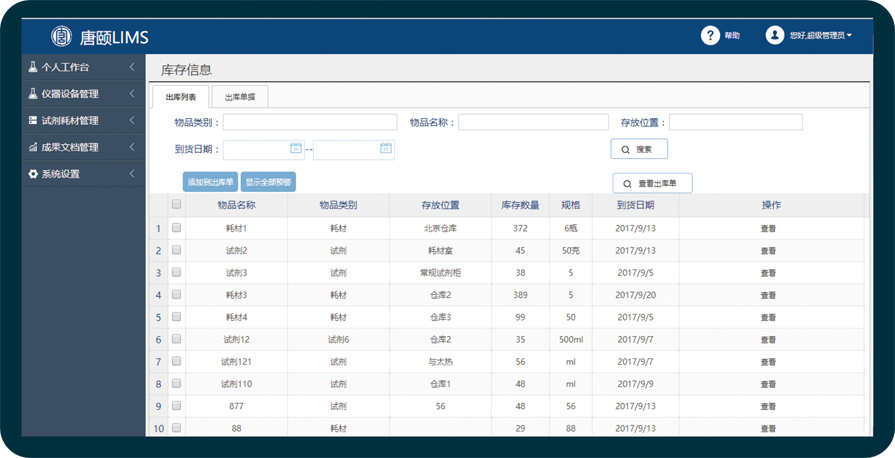Check the box for row 耗材1
The width and height of the screenshot is (895, 458).
pyautogui.click(x=176, y=227)
